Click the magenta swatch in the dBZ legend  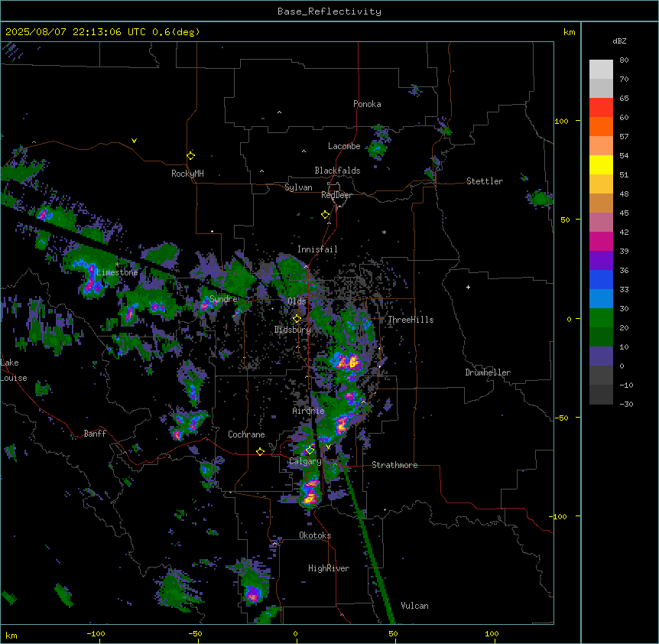[601, 241]
